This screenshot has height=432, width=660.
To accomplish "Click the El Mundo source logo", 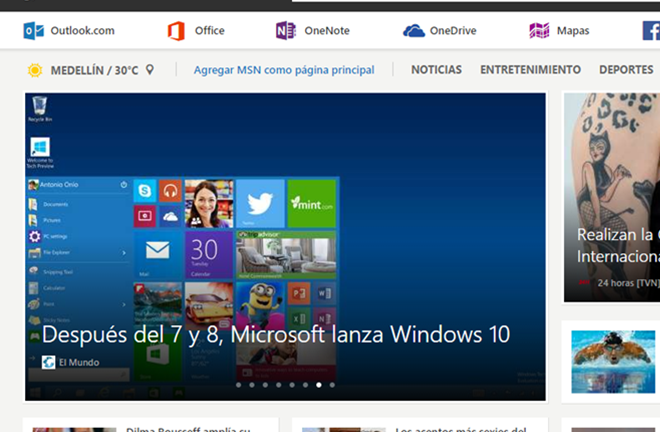I will [48, 362].
